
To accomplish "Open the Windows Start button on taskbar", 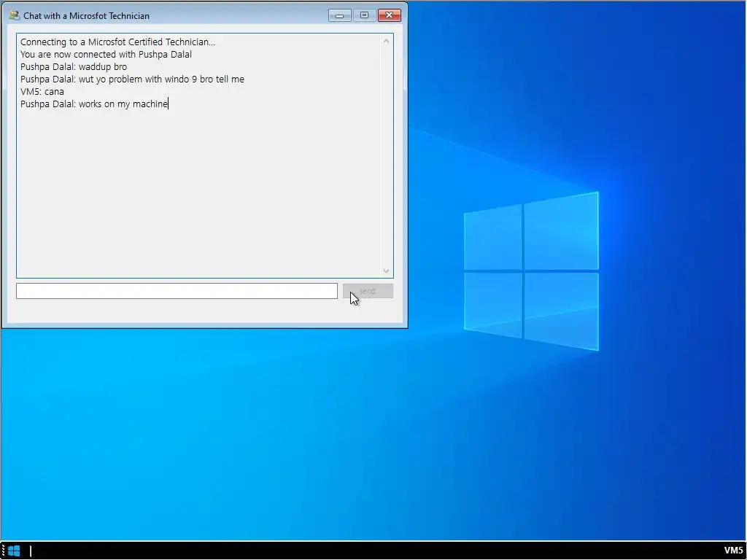I will [15, 551].
